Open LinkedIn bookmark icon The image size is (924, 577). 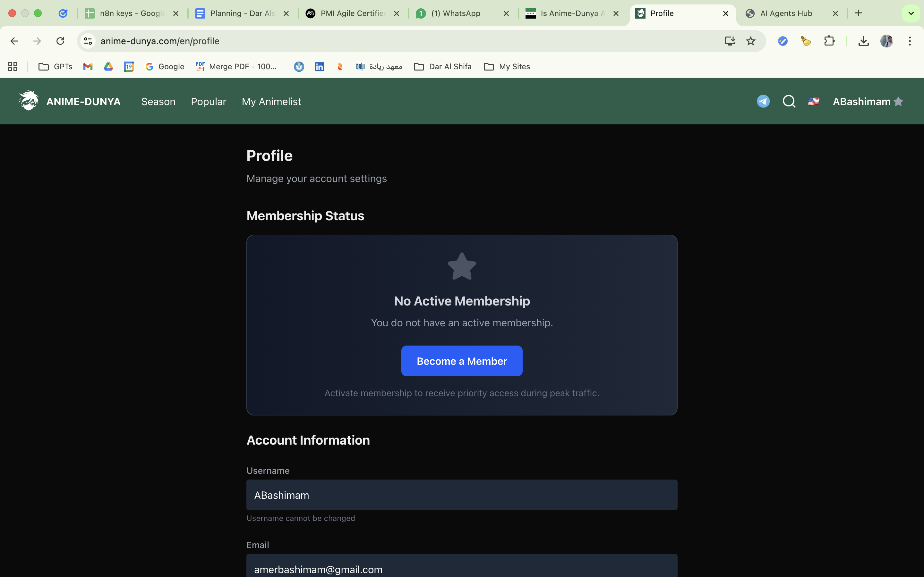pyautogui.click(x=319, y=67)
